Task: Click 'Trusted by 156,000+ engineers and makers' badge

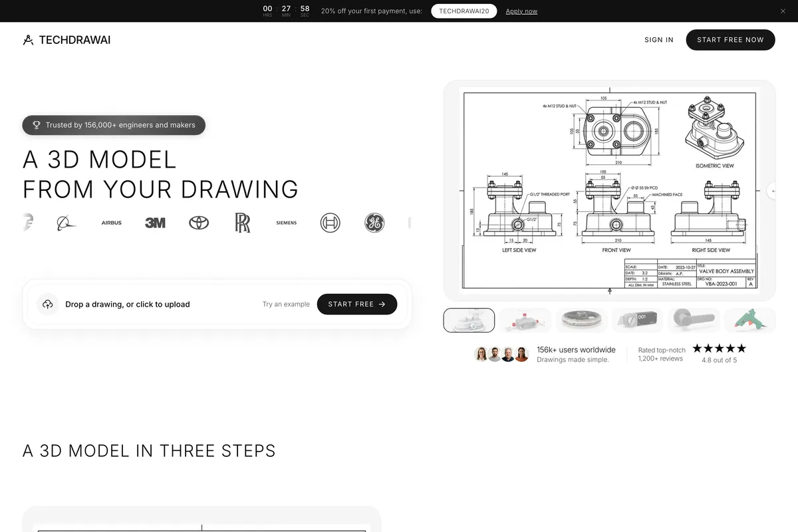Action: tap(114, 125)
